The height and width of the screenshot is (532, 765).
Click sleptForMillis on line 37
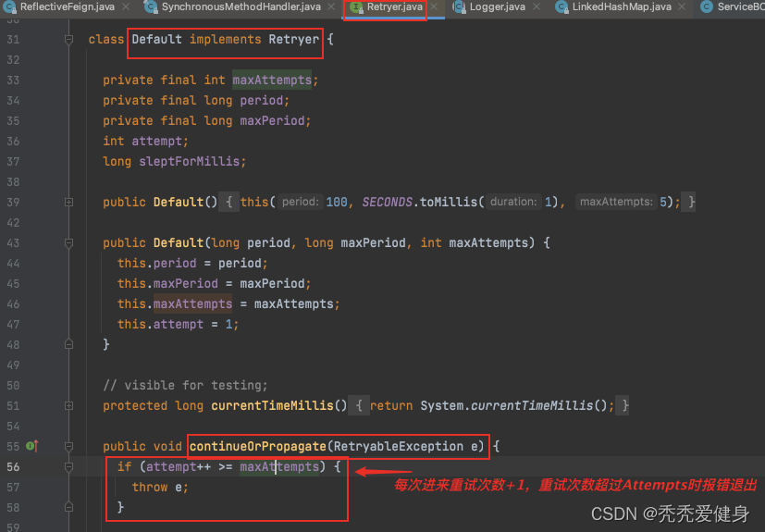click(190, 162)
